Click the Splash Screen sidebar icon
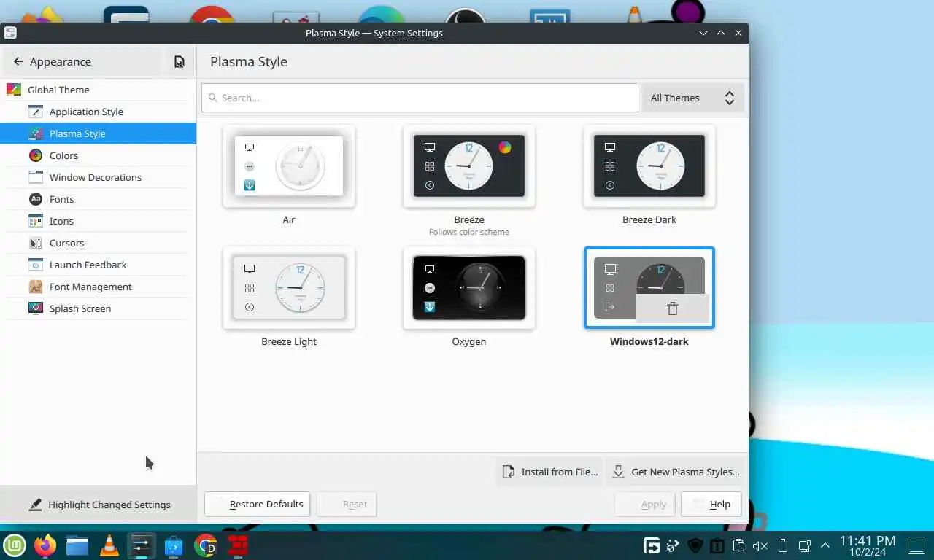The image size is (934, 560). [x=36, y=308]
